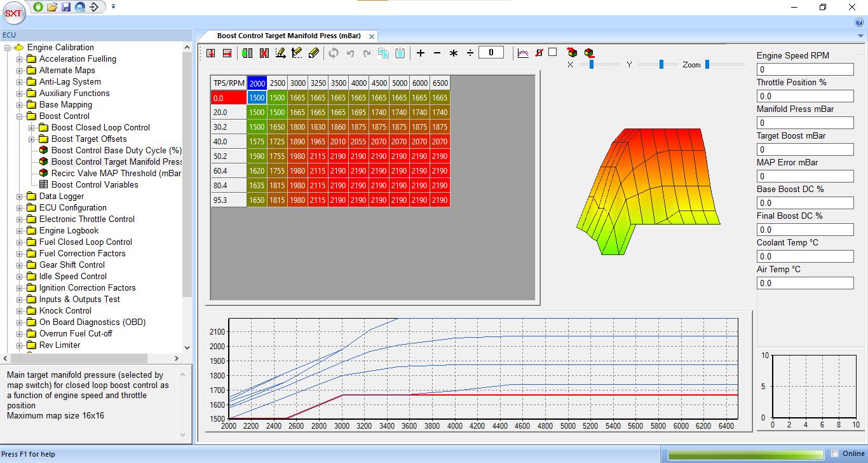
Task: Click the 2D graph curve icon
Action: tap(523, 53)
